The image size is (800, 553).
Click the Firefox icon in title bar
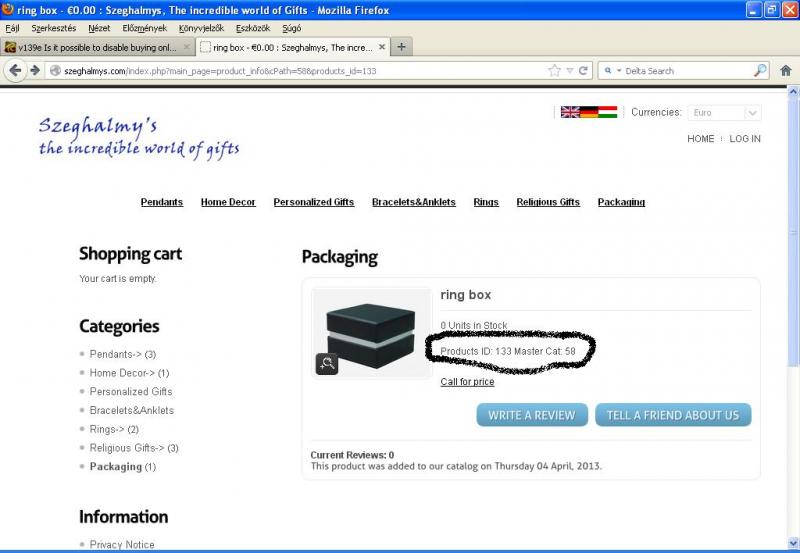[8, 9]
